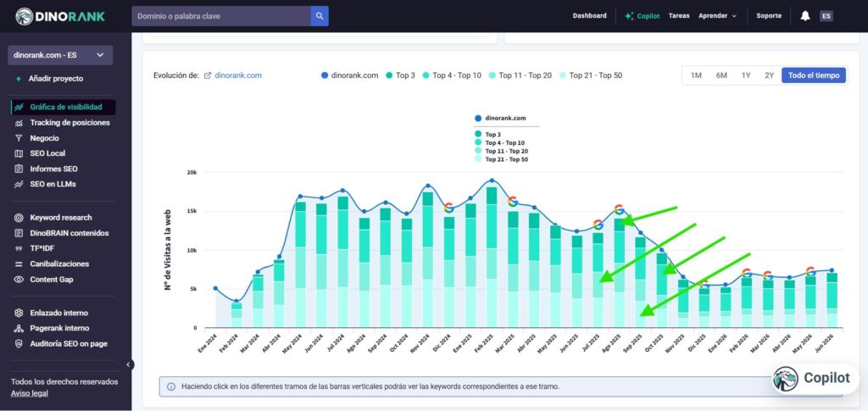Image resolution: width=868 pixels, height=411 pixels.
Task: Select the 1M time range
Action: point(696,75)
